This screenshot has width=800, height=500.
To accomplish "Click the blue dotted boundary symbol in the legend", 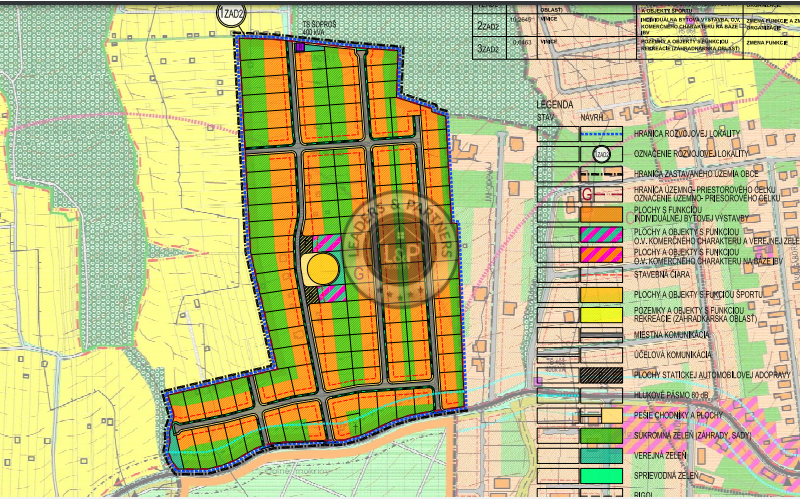I will click(x=600, y=132).
